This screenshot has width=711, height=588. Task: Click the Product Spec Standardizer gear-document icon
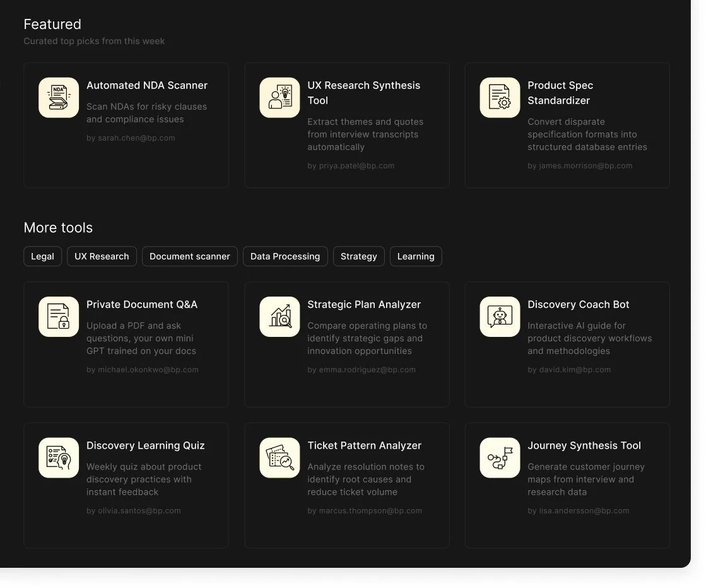click(499, 97)
